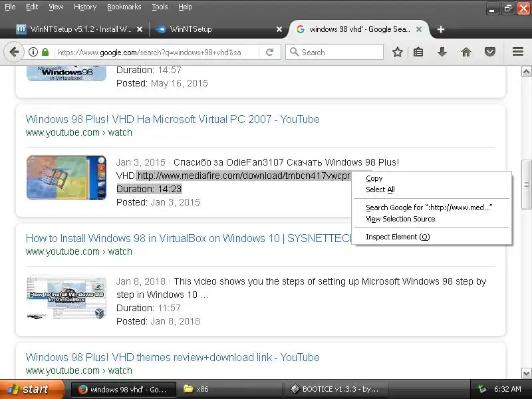
Task: Open the Edit menu
Action: tap(32, 7)
